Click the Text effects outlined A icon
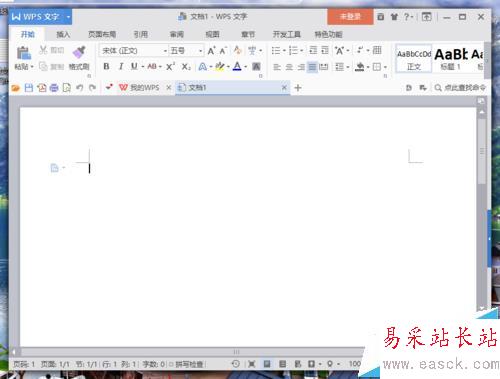 coord(202,67)
